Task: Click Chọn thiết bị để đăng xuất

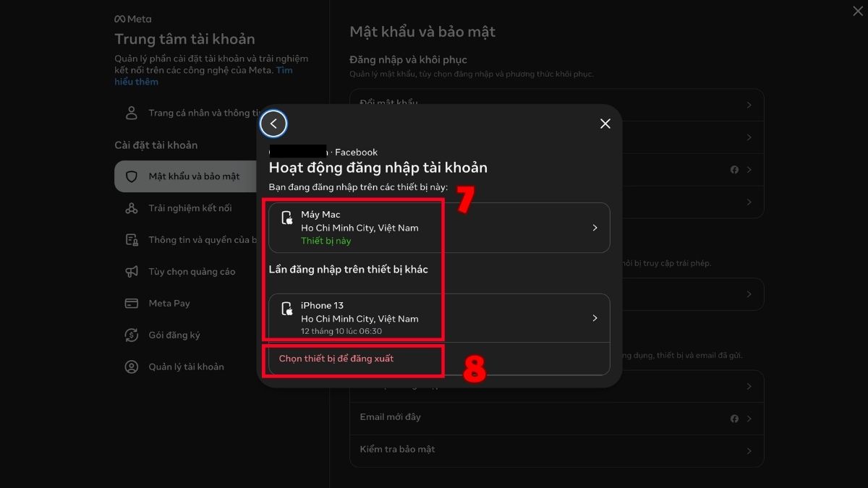Action: click(x=336, y=359)
